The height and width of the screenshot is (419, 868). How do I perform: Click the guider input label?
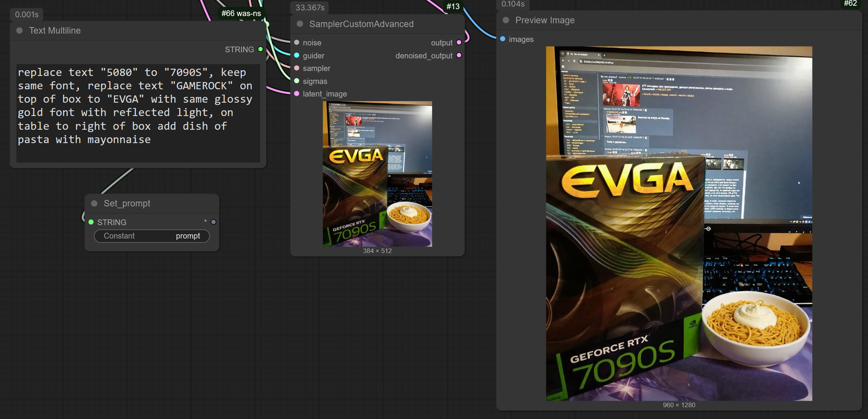pyautogui.click(x=314, y=56)
